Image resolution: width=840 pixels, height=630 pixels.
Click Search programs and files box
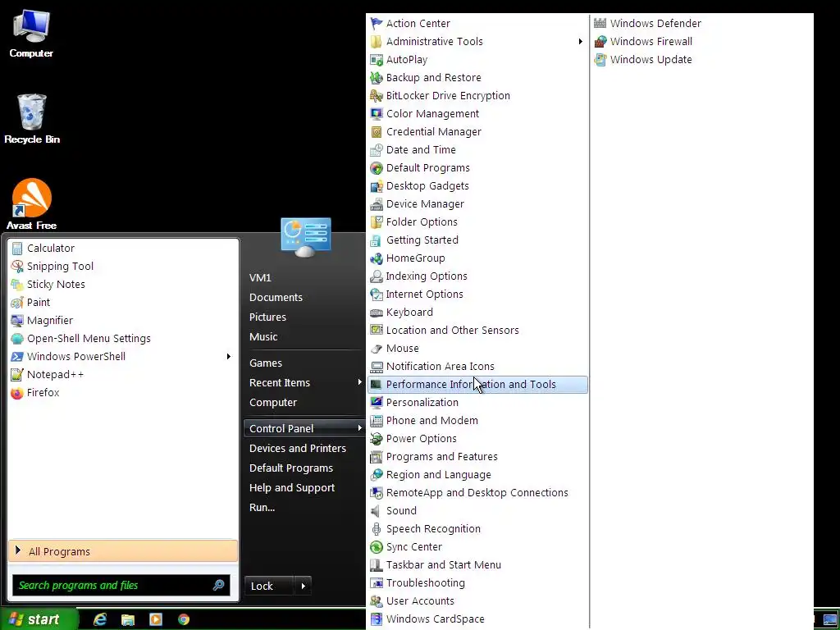pyautogui.click(x=112, y=586)
